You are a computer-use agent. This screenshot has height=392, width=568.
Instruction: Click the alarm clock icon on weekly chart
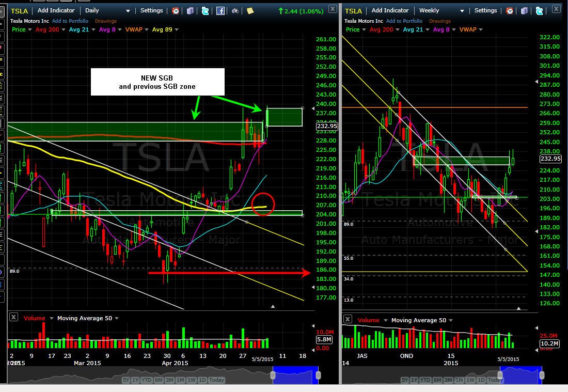510,11
